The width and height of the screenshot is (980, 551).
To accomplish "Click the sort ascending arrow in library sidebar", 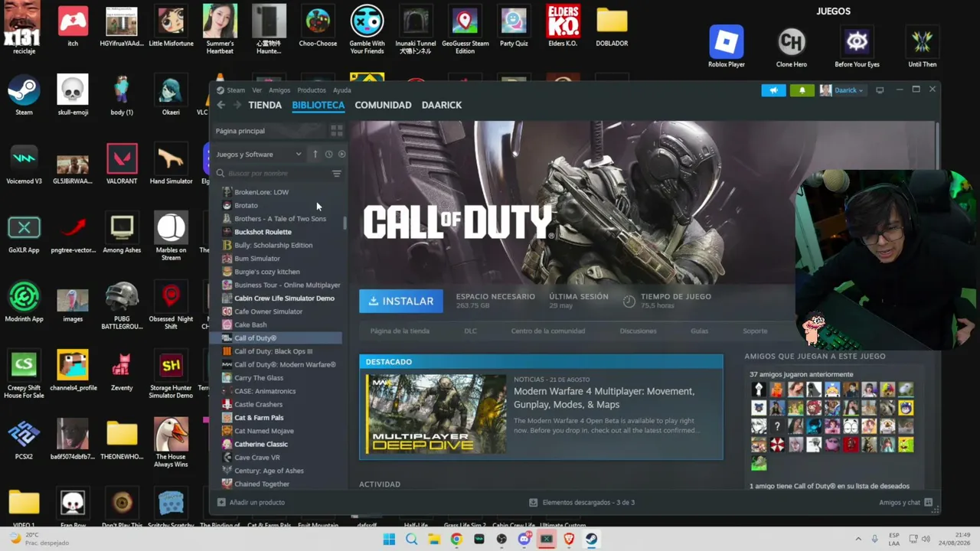I will click(315, 154).
